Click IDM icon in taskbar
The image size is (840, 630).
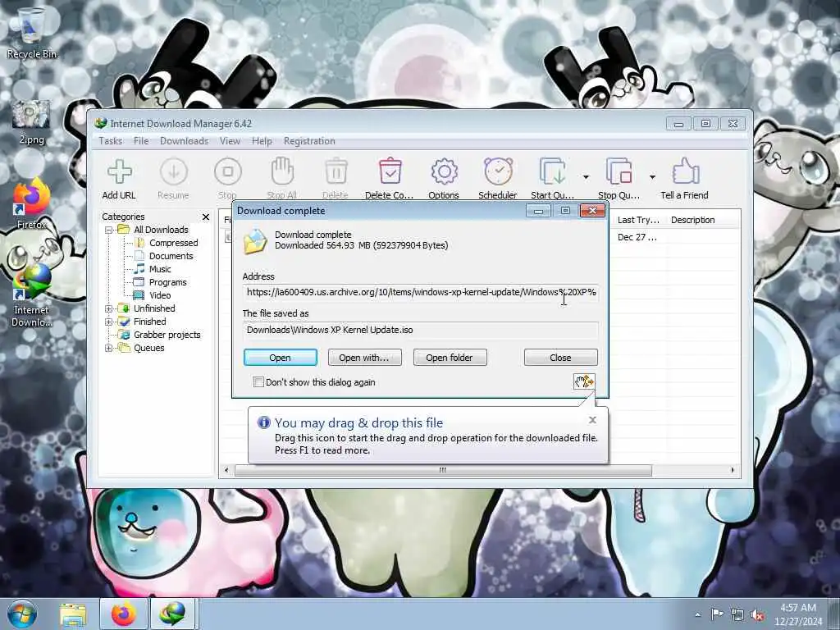174,614
